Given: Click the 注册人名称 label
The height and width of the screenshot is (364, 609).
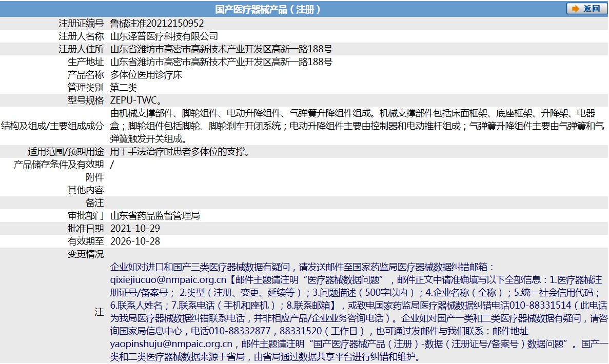Looking at the screenshot, I should click(x=81, y=36).
